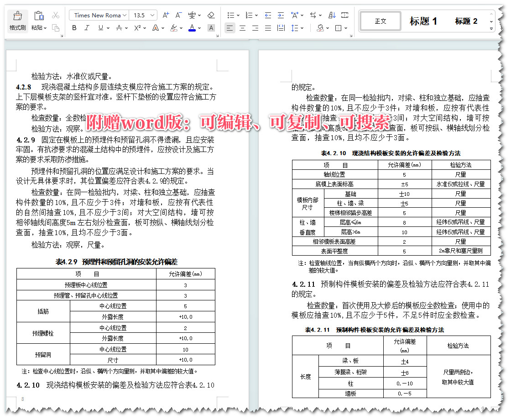Select the 标题 1 style
The height and width of the screenshot is (420, 511).
tap(424, 21)
